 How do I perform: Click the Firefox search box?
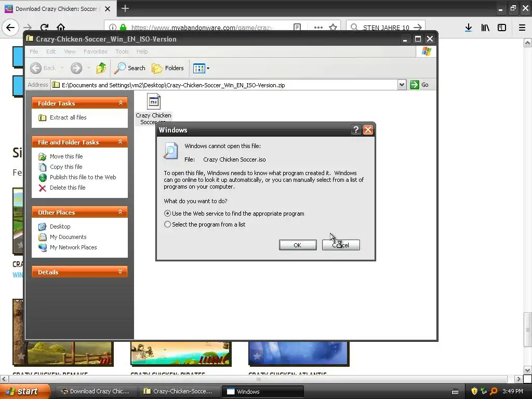tap(385, 27)
